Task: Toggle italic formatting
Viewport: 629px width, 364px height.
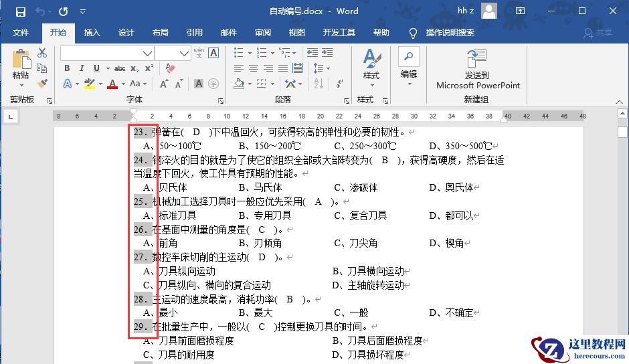Action: coord(82,68)
